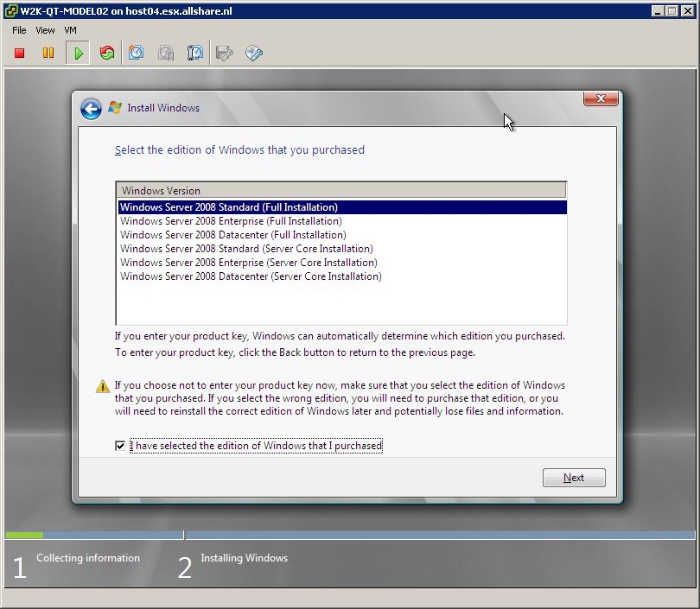Screen dimensions: 700x609
Task: Maximize the VMware console window
Action: 671,11
